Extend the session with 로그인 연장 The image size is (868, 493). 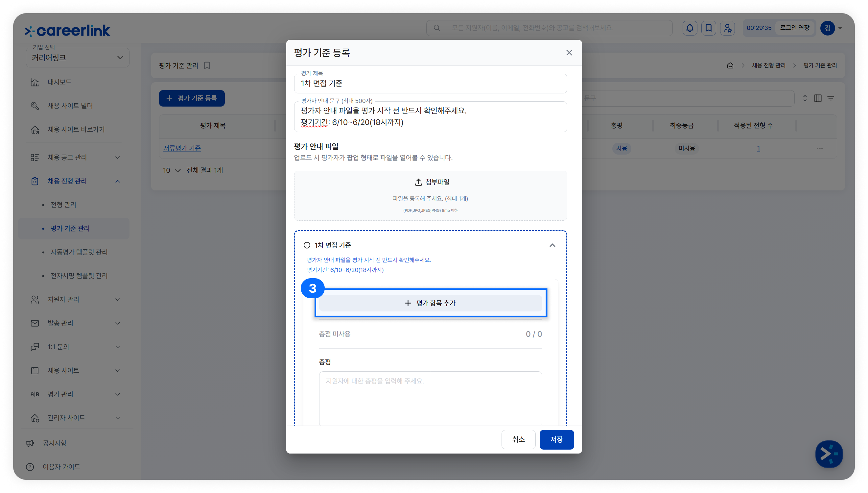pyautogui.click(x=795, y=28)
